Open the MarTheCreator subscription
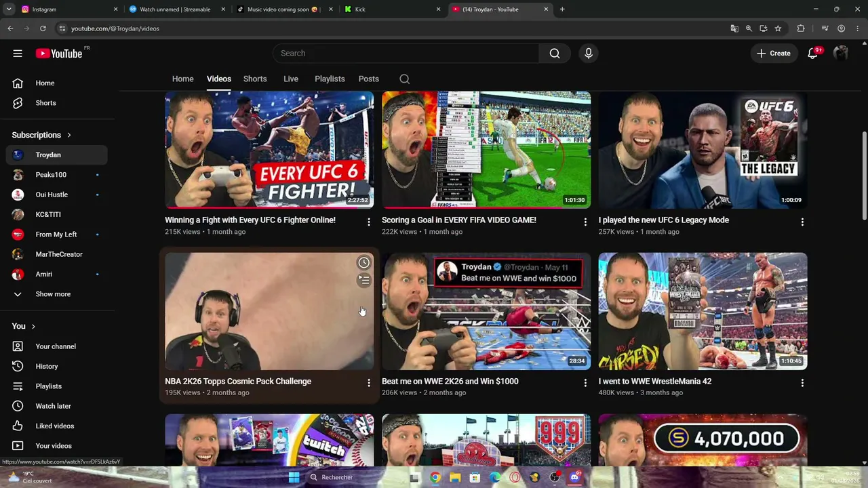 [x=57, y=254]
